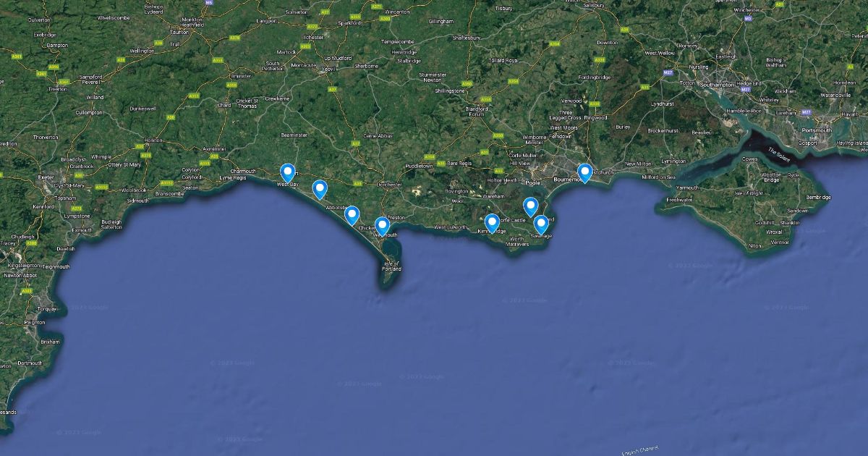
Task: Click the Torquay label on the coast
Action: [x=46, y=308]
